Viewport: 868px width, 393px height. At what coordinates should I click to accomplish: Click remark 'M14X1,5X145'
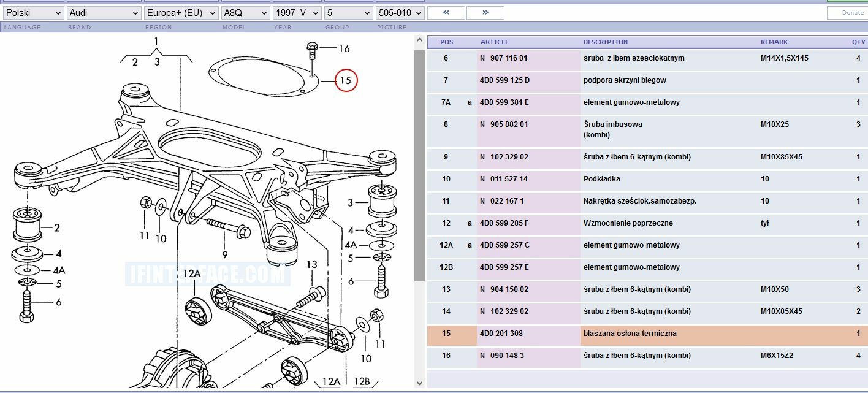(785, 58)
